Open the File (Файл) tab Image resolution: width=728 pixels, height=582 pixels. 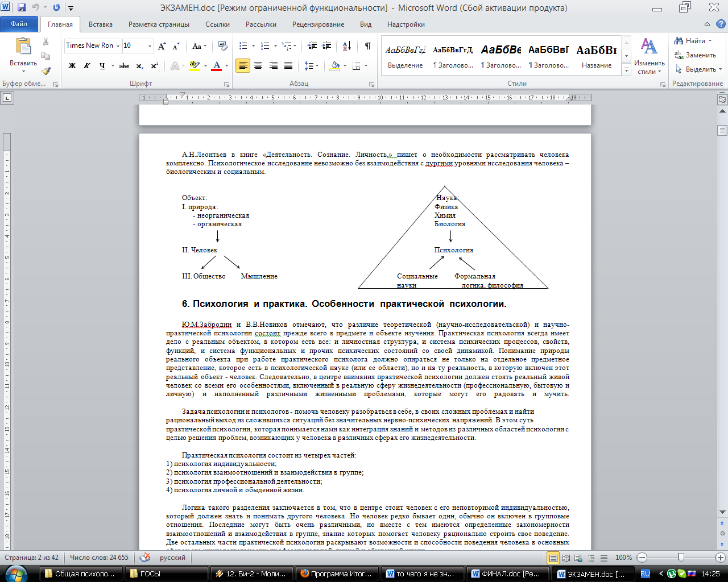coord(19,24)
